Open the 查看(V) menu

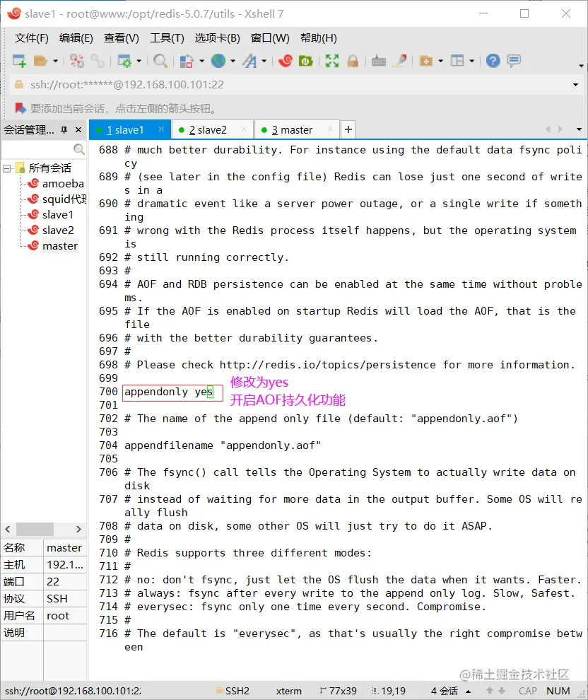pos(122,38)
